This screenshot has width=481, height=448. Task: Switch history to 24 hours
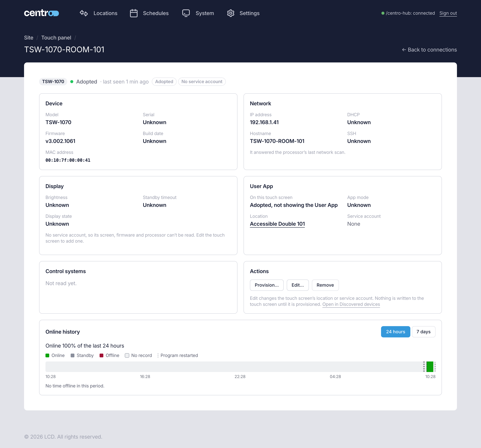point(395,332)
